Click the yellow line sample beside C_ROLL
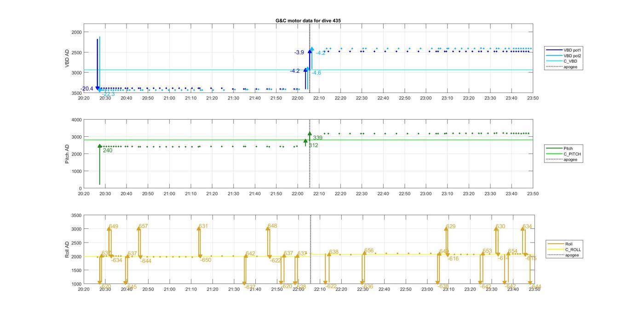The height and width of the screenshot is (319, 644). [x=556, y=249]
